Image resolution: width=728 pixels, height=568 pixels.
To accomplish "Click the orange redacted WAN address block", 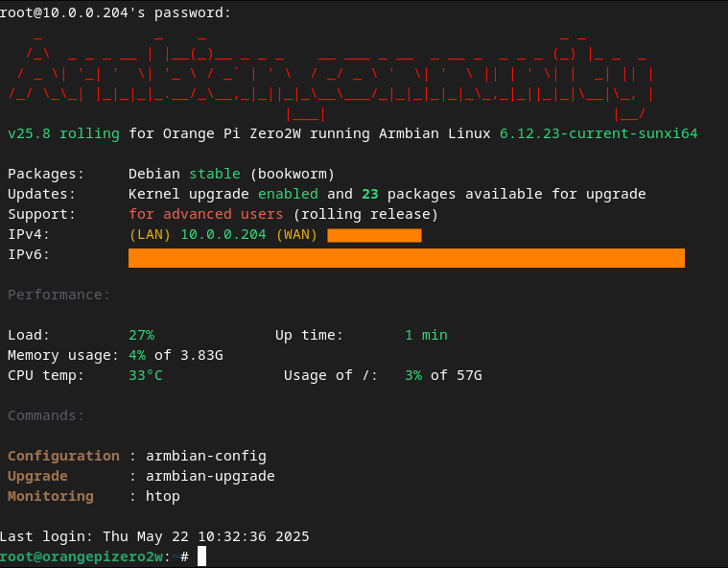I will click(374, 235).
